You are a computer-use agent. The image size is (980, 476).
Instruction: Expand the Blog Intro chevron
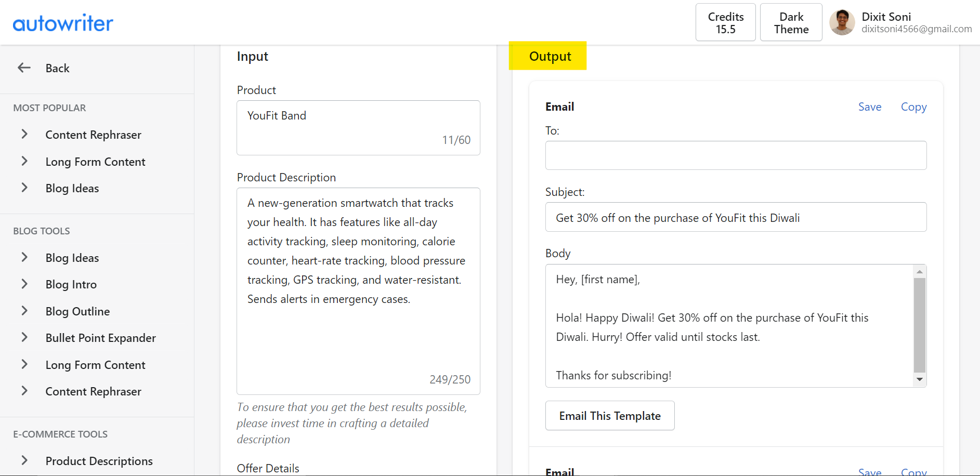point(24,284)
